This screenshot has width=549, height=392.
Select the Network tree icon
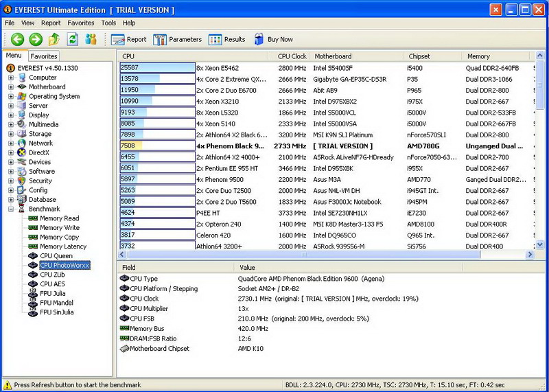22,143
